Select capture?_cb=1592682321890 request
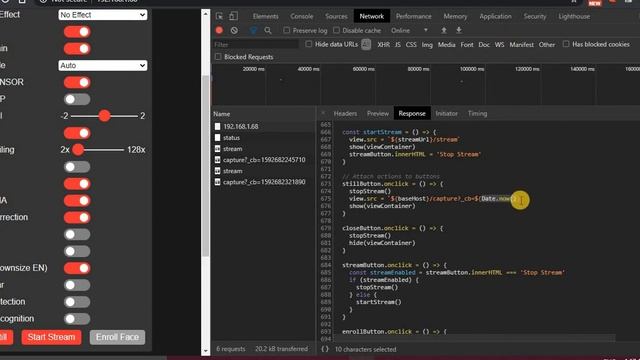Screen dimensions: 640x360 tap(264, 182)
